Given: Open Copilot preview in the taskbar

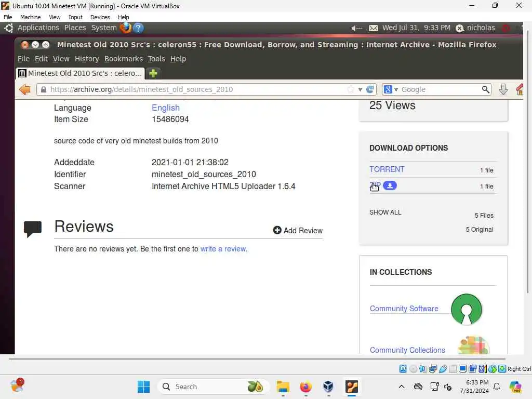Looking at the screenshot, I should (515, 387).
